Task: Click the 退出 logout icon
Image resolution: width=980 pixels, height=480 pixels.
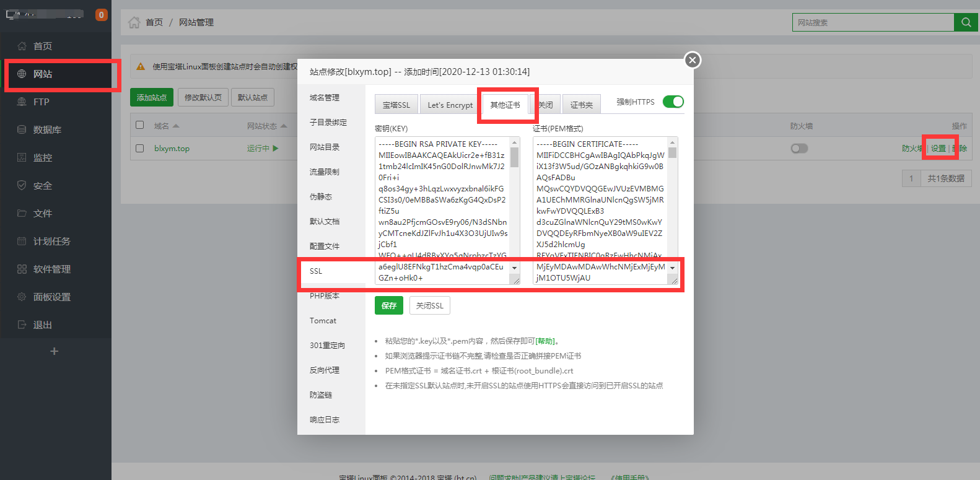Action: coord(22,325)
